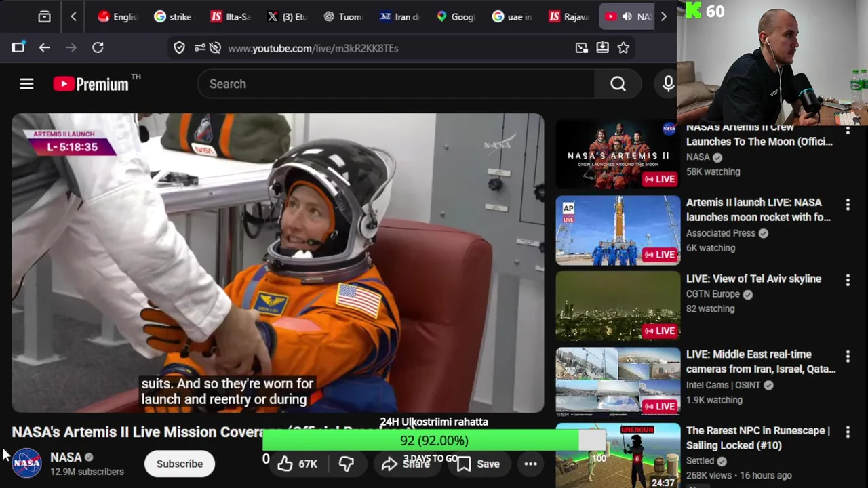Viewport: 868px width, 488px height.
Task: Switch to the strike Google tab
Action: (x=173, y=16)
